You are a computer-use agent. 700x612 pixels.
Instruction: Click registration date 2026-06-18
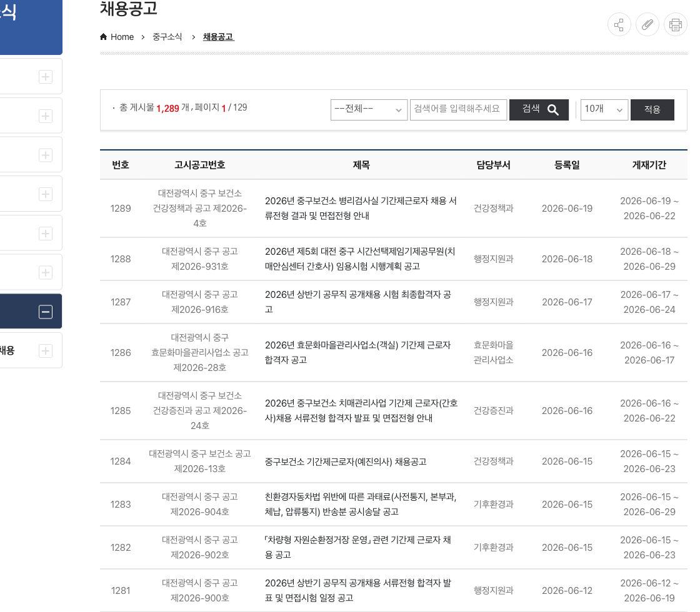567,259
